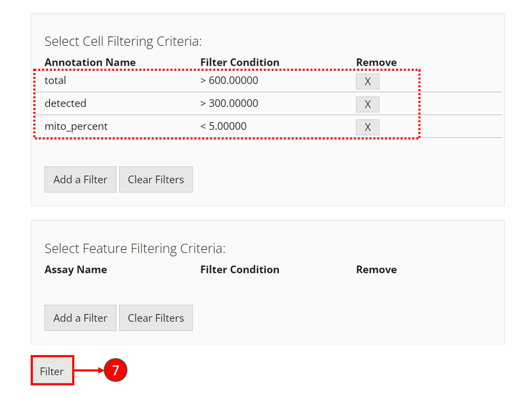
Task: Remove the total filter with its X
Action: pyautogui.click(x=367, y=82)
